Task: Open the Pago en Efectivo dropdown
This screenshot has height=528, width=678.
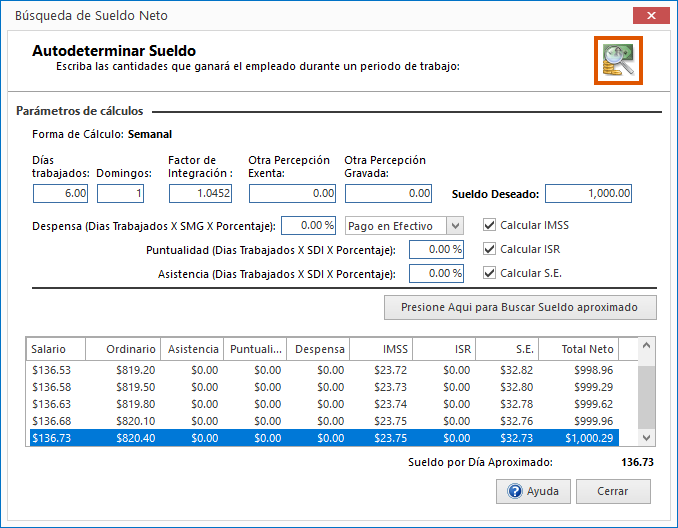Action: [455, 226]
